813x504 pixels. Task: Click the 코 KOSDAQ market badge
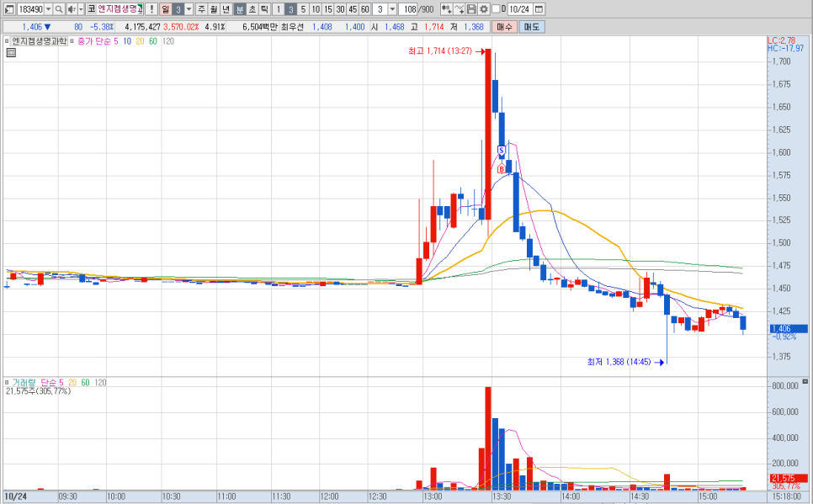91,9
